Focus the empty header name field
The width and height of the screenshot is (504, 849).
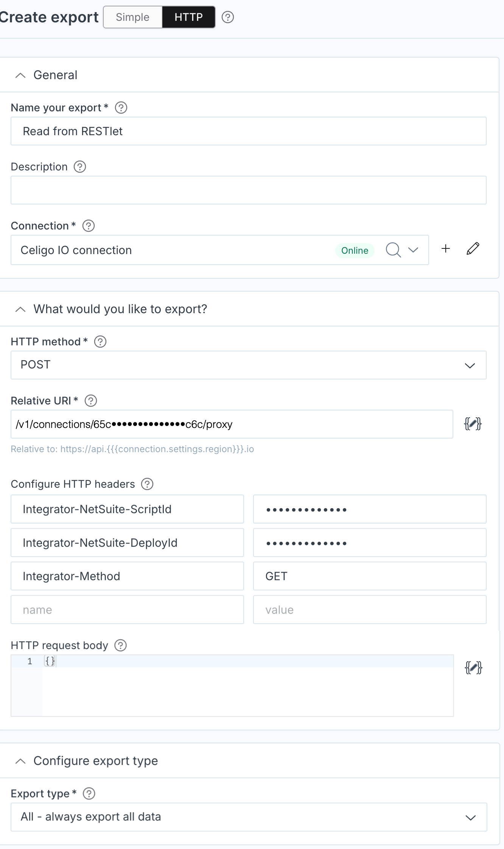(x=127, y=610)
